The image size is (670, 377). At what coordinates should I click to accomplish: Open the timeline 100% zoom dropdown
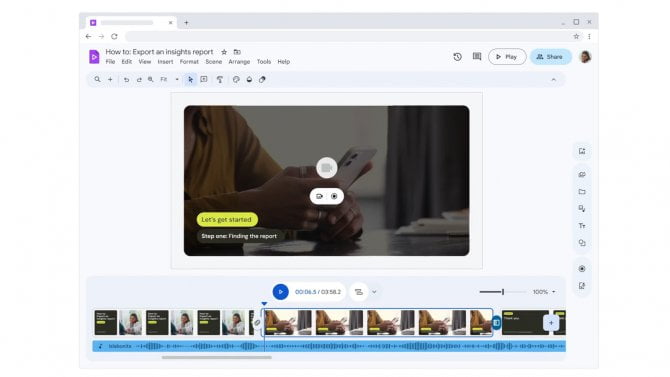(544, 292)
